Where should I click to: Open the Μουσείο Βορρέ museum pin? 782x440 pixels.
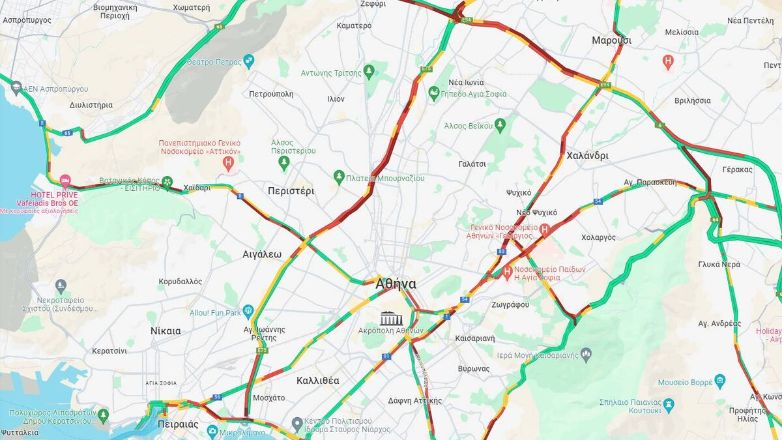720,381
